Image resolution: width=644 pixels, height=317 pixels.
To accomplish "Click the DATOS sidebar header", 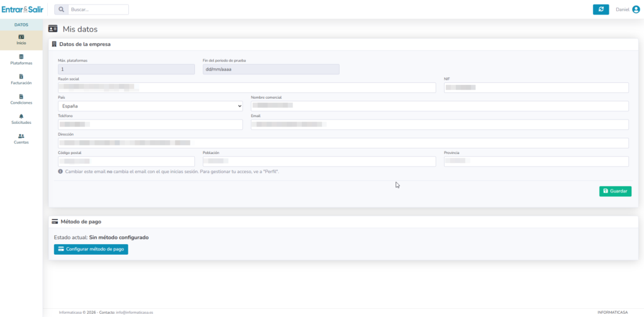I will point(21,25).
